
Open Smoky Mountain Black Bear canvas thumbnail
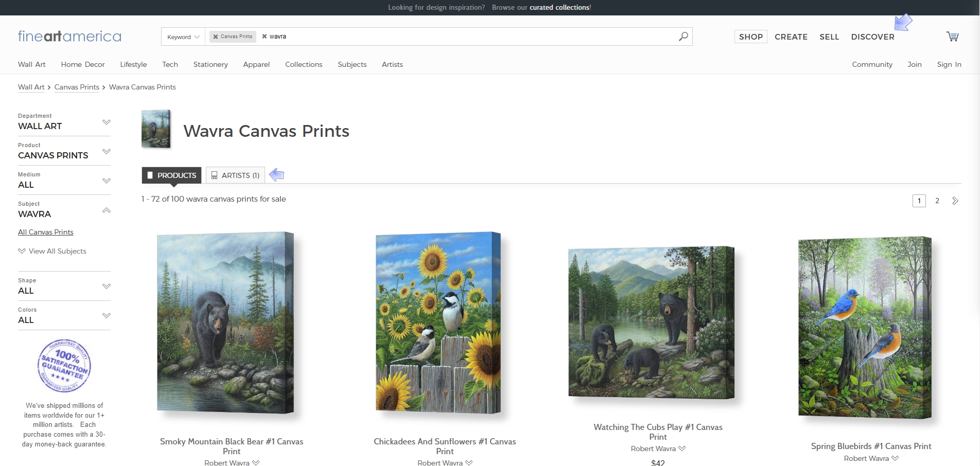coord(225,322)
